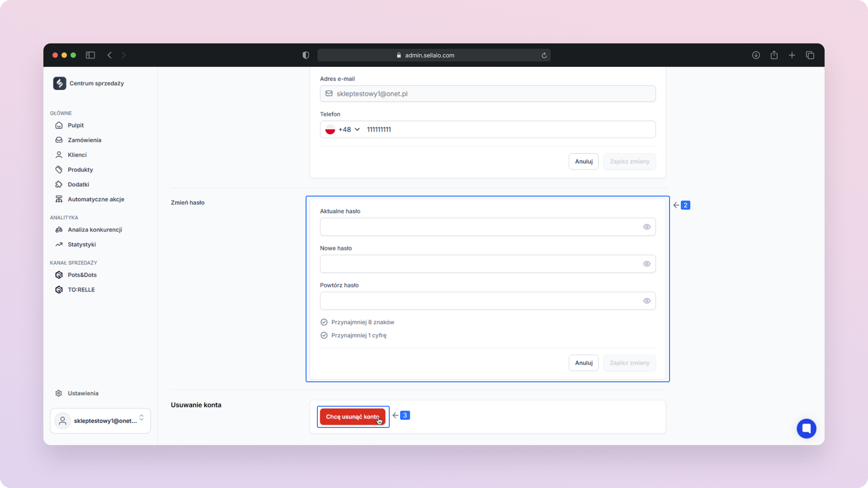Viewport: 868px width, 488px height.
Task: Click the browser share icon
Action: point(774,55)
